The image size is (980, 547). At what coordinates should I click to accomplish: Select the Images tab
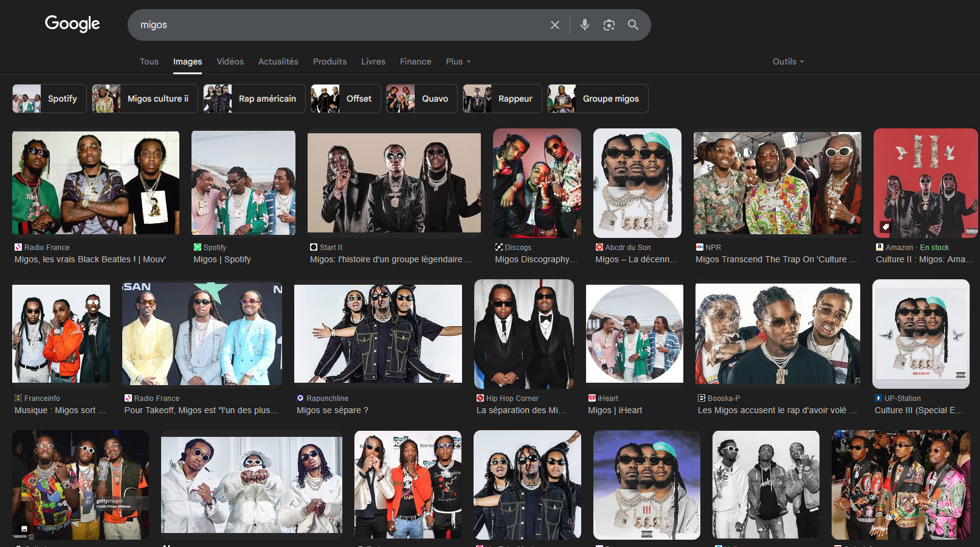pyautogui.click(x=187, y=61)
